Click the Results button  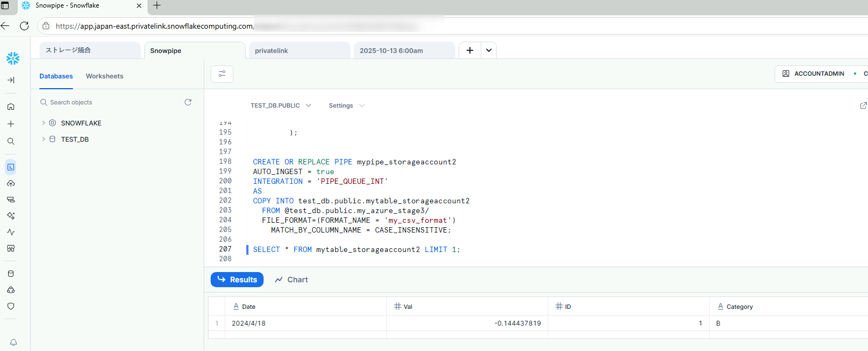coord(237,280)
